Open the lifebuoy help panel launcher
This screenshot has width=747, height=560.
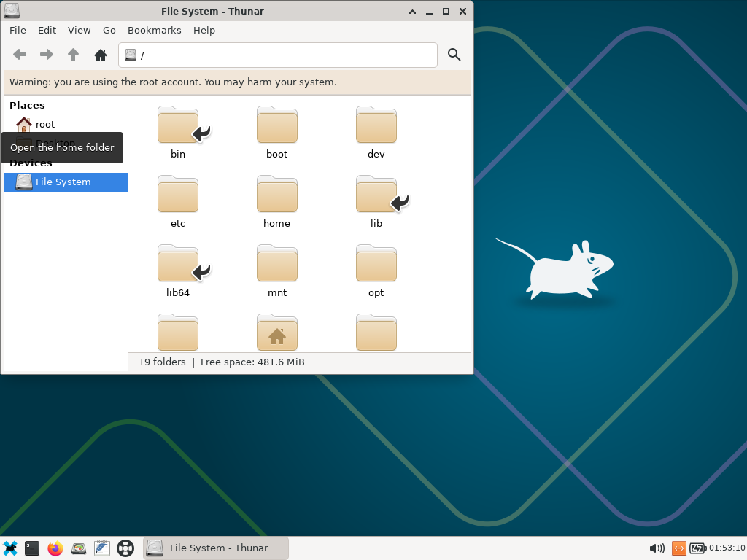(125, 548)
